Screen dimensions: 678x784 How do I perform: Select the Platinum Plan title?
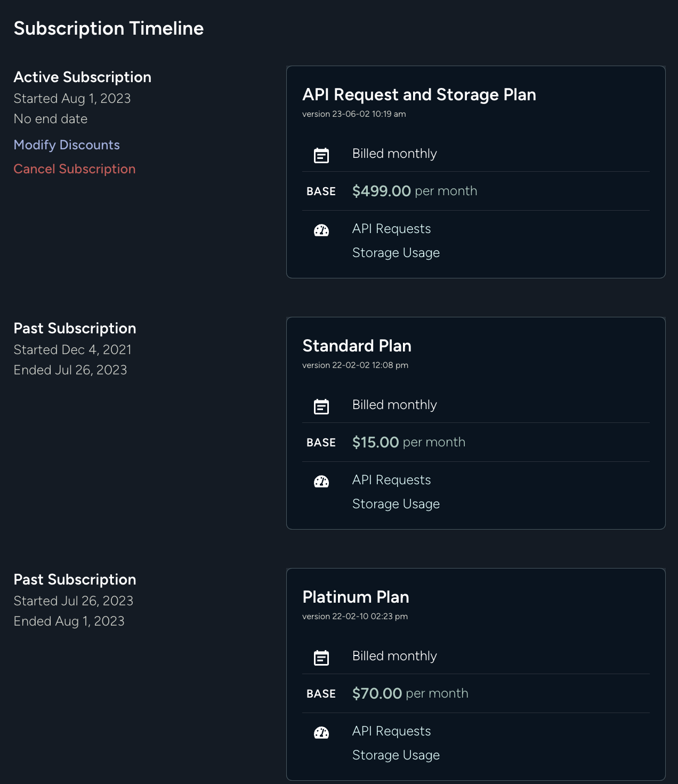[356, 597]
